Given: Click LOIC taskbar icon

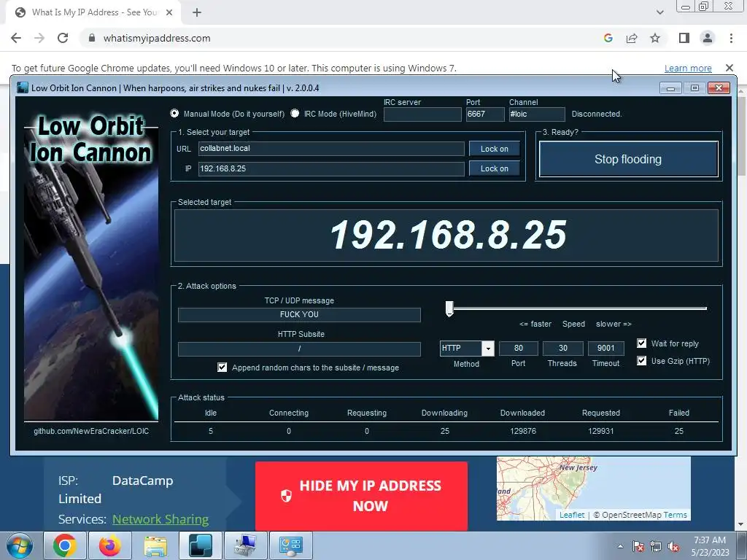Looking at the screenshot, I should click(200, 545).
